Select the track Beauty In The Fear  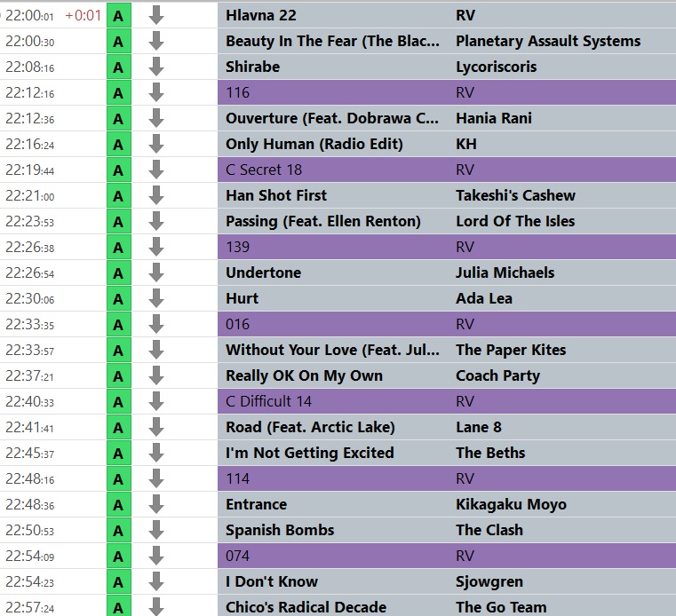pos(332,42)
